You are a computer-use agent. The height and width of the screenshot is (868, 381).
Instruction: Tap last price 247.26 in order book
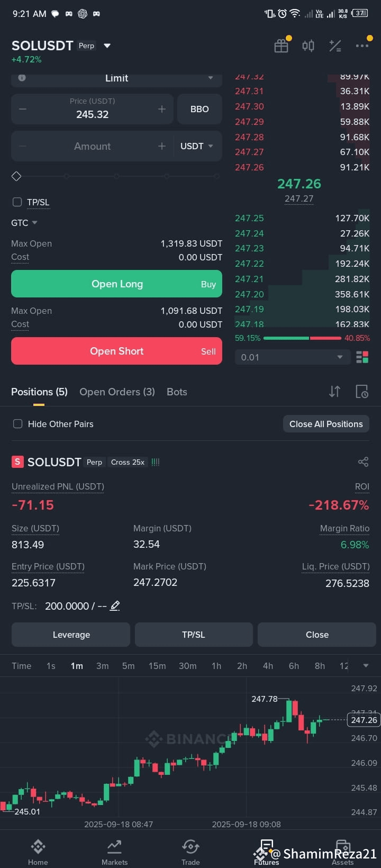[299, 184]
